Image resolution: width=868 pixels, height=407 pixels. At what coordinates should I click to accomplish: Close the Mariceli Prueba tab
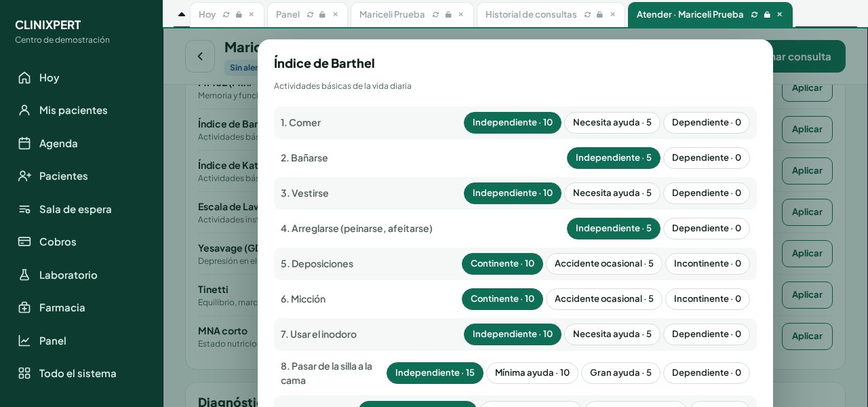(x=461, y=14)
